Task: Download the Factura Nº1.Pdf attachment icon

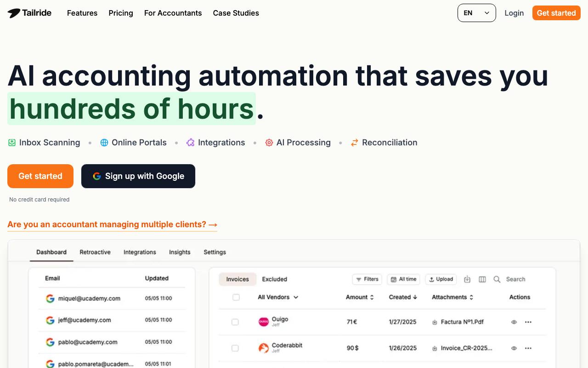Action: 435,322
